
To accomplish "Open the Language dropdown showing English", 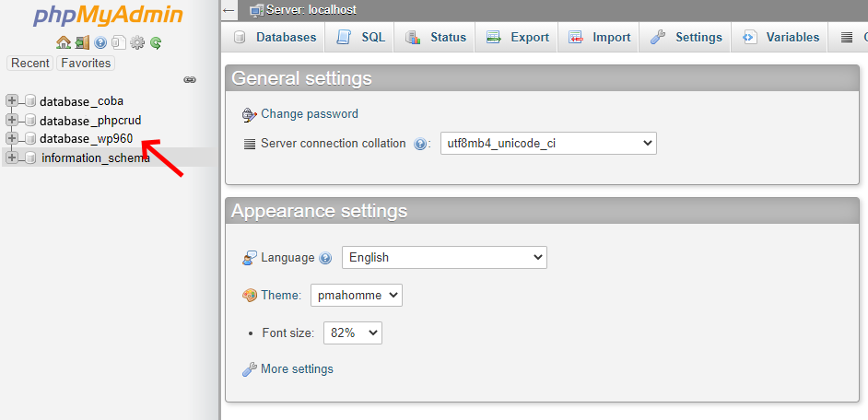I will tap(444, 257).
